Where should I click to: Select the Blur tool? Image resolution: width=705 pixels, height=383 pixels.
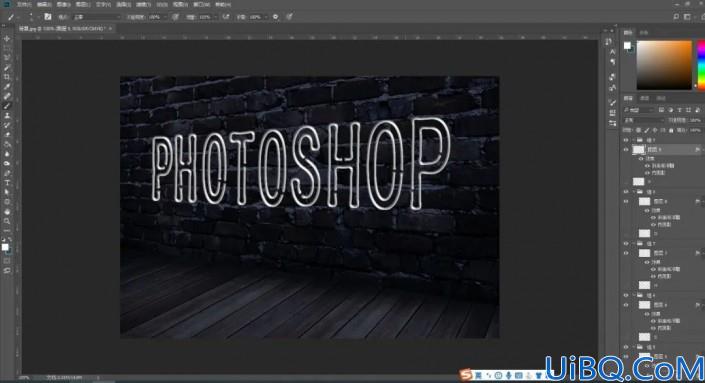pos(7,154)
